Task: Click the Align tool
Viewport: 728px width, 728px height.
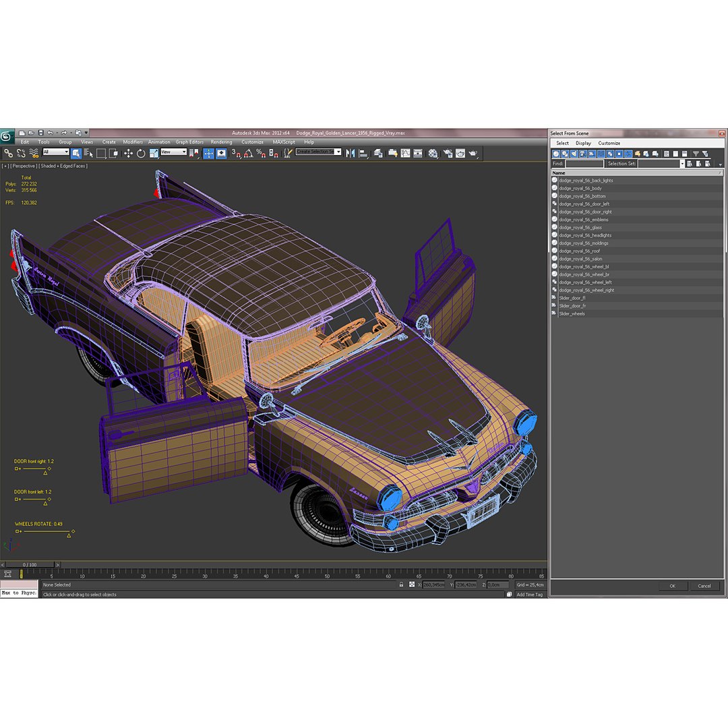Action: pyautogui.click(x=363, y=153)
